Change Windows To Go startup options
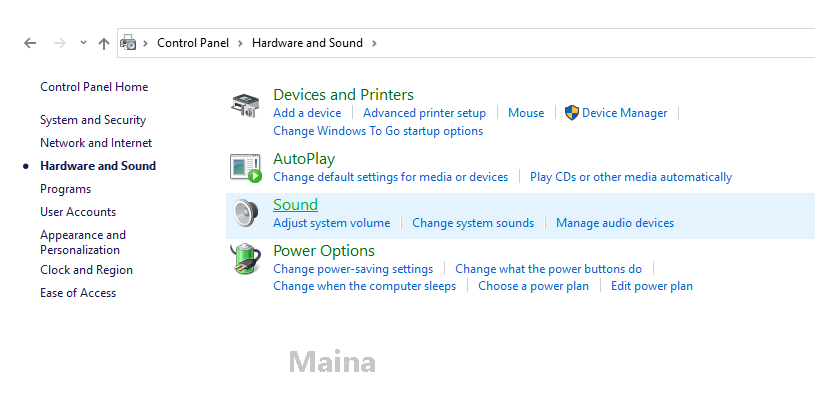 tap(378, 131)
